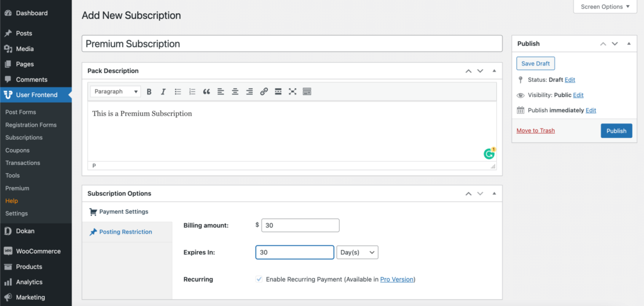Open the Paragraph format dropdown
The width and height of the screenshot is (644, 306).
tap(116, 92)
